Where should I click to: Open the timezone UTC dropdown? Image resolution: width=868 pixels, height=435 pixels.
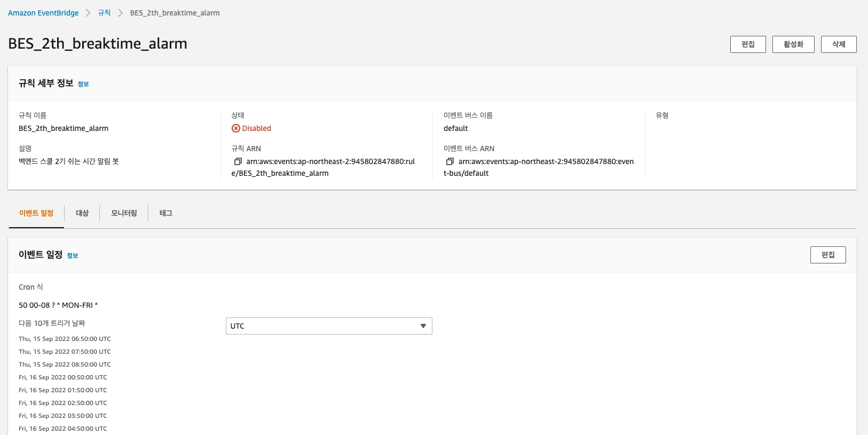pos(328,326)
